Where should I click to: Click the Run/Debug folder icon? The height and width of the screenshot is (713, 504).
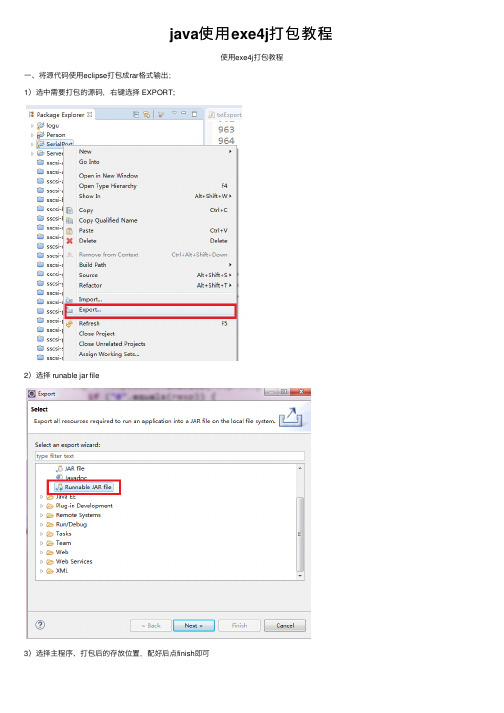[x=50, y=524]
